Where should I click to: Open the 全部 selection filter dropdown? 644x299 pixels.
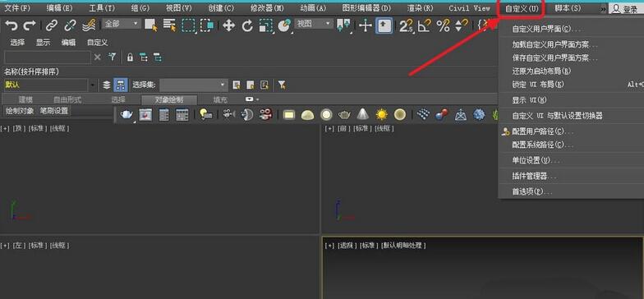(x=122, y=24)
